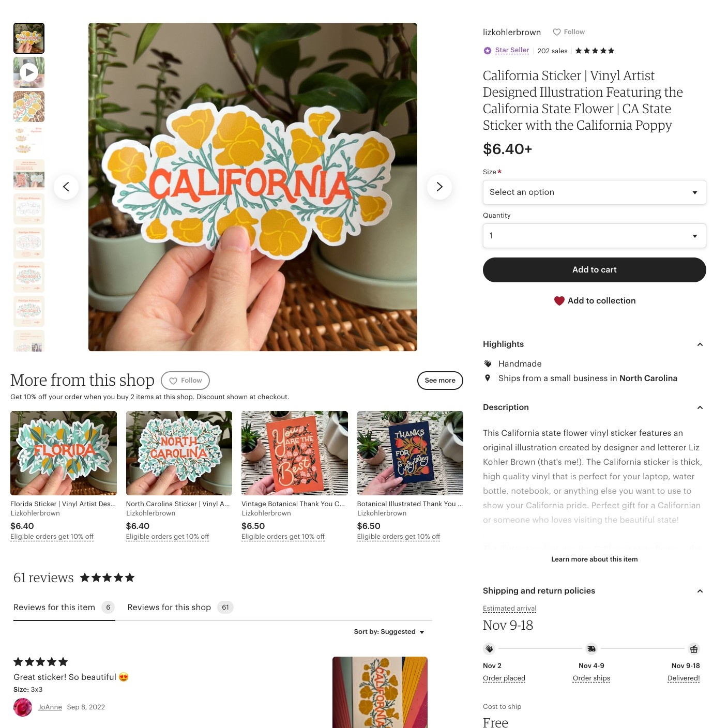Click the heart icon beside Add to collection
The image size is (728, 728).
coord(559,300)
